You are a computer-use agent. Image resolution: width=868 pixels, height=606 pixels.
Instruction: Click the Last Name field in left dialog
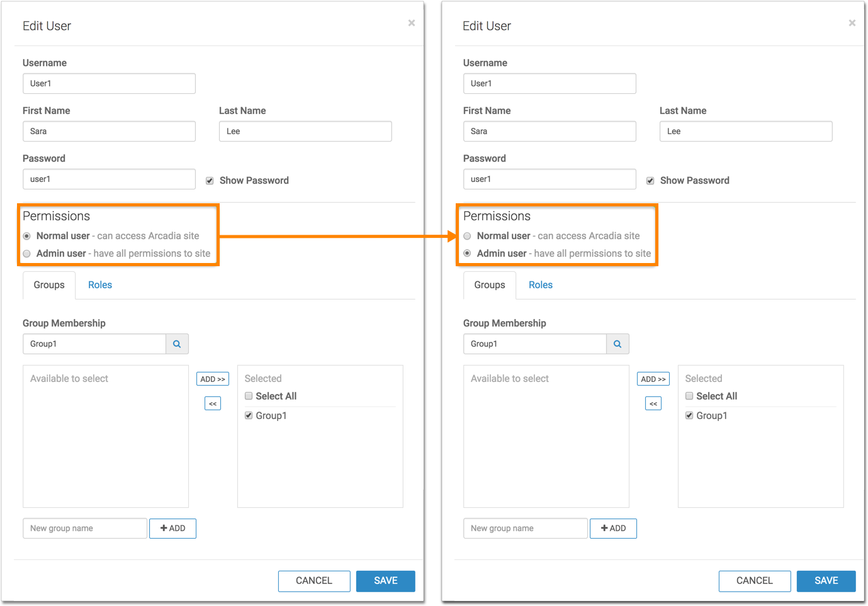[305, 132]
